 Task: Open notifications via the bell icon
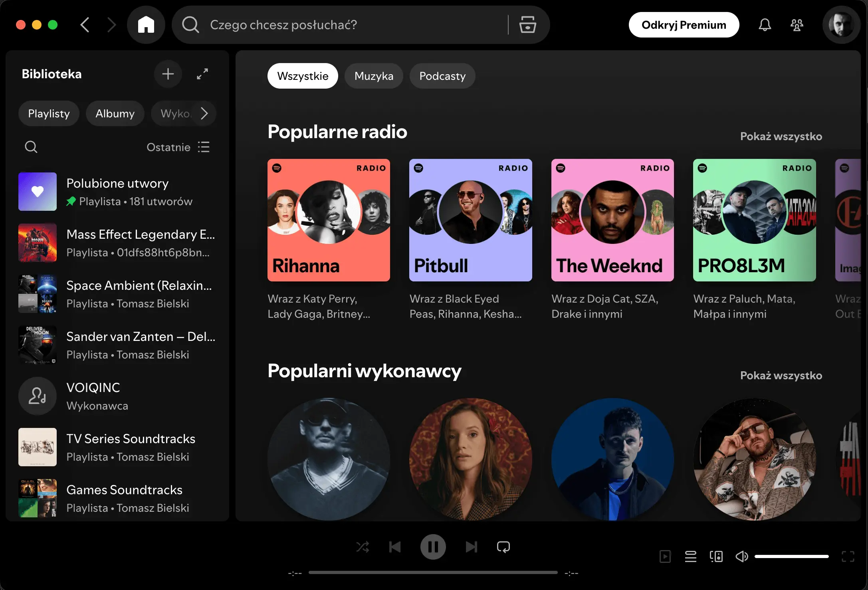[765, 24]
